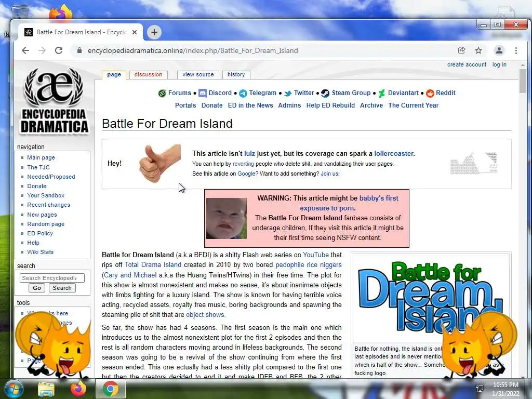Click the Steam Group icon
Screen dimensions: 532x399
click(x=325, y=94)
